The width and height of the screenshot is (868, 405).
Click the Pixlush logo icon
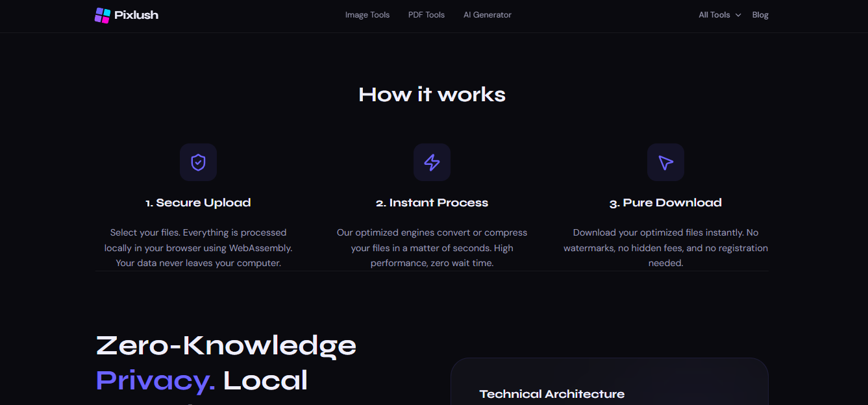(x=103, y=15)
